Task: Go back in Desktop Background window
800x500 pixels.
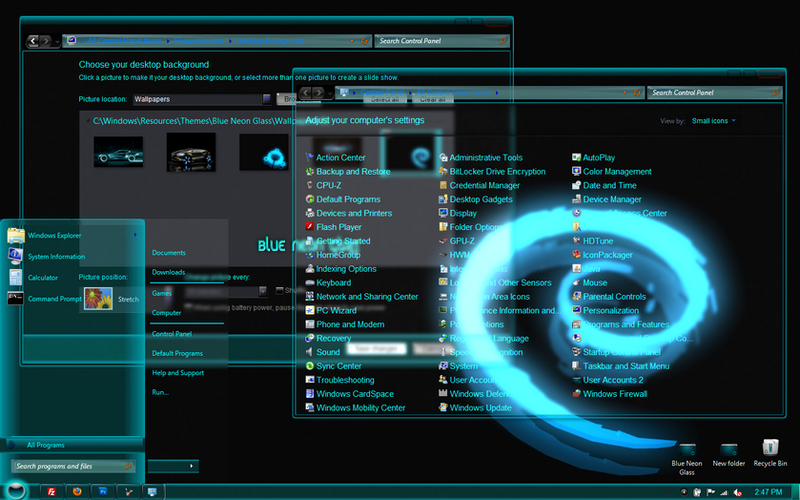Action: click(x=33, y=41)
